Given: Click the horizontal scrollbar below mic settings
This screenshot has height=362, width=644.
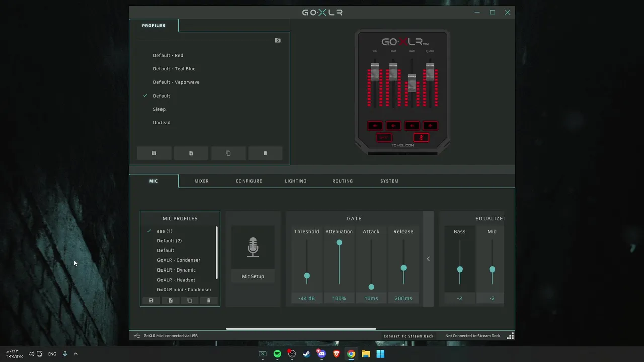Looking at the screenshot, I should pos(301,329).
